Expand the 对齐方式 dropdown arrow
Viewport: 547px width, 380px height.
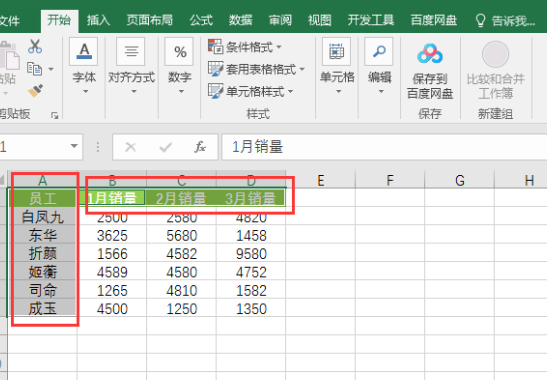[x=134, y=91]
